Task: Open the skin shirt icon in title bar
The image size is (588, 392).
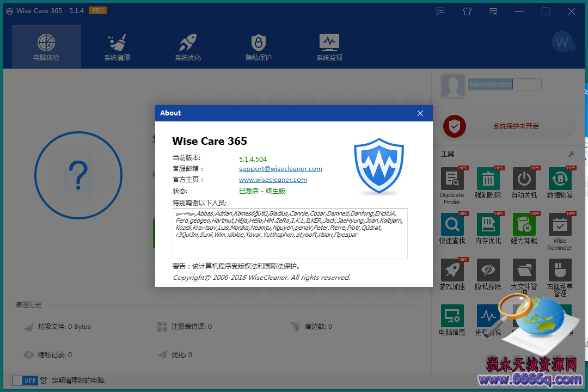Action: pos(467,11)
